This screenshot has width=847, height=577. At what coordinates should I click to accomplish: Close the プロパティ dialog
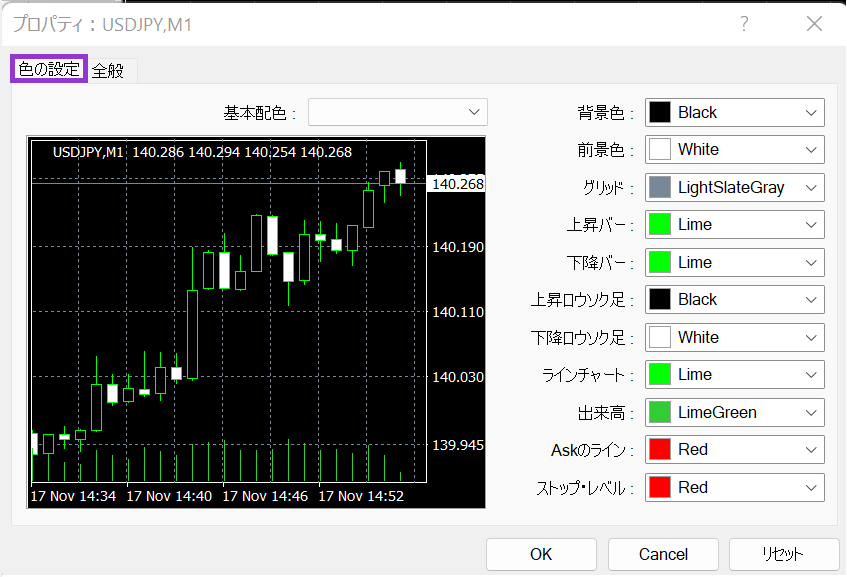click(814, 24)
